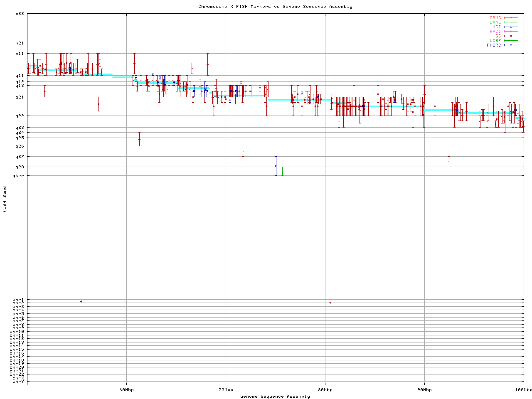Screen dimensions: 532x399
Task: Select the red marker near q25 band
Action: (x=139, y=139)
